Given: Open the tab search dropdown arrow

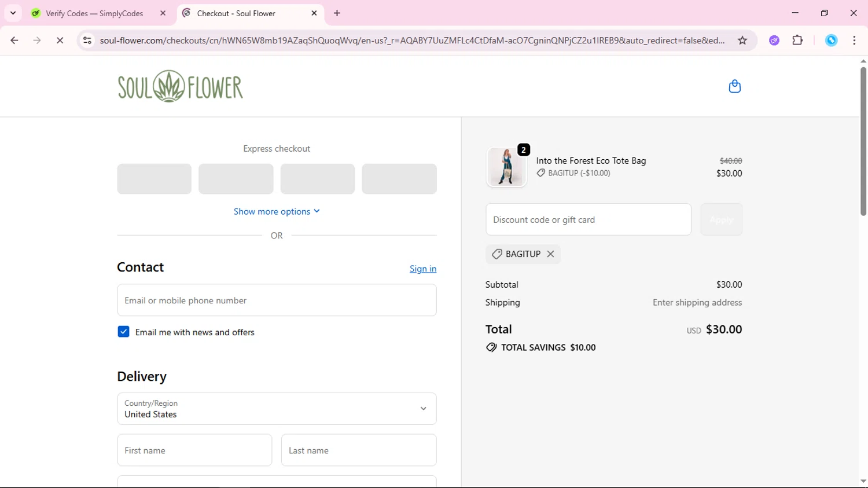Looking at the screenshot, I should 13,13.
